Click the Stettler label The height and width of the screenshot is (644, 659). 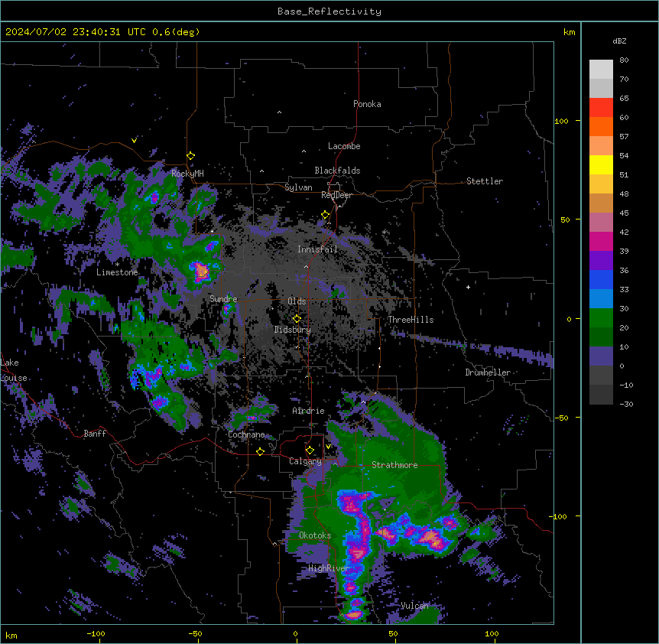tap(485, 181)
